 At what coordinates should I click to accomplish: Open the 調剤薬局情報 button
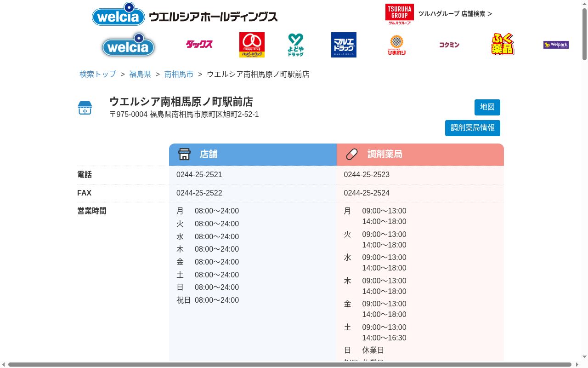473,128
